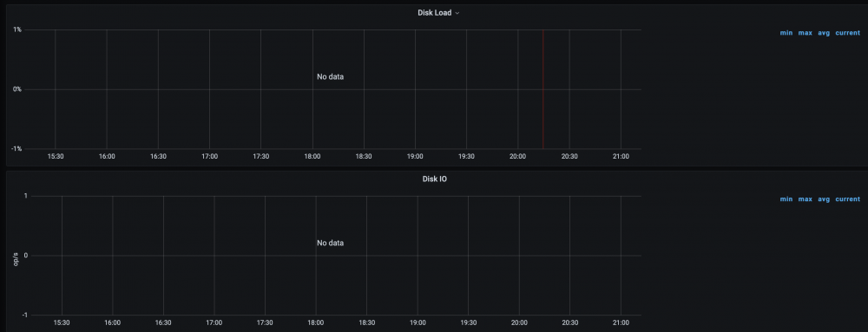Sort Disk IO legend by avg

tap(824, 199)
